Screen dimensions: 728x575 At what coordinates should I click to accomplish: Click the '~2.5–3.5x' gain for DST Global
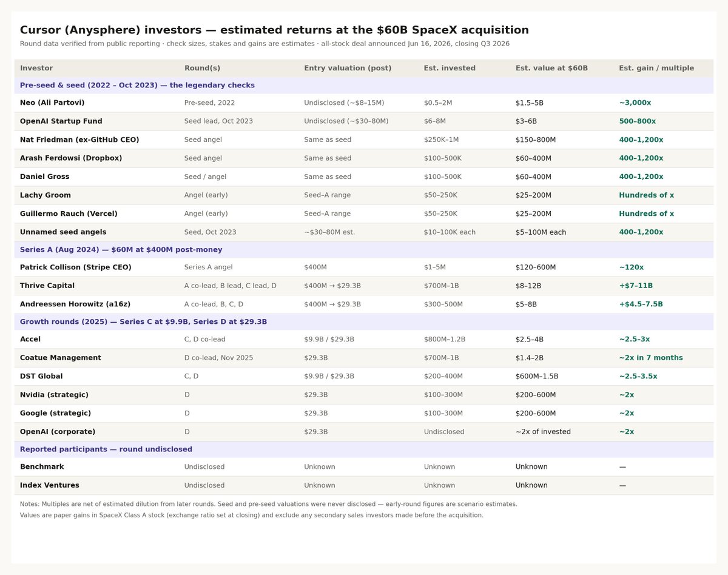[x=638, y=377]
